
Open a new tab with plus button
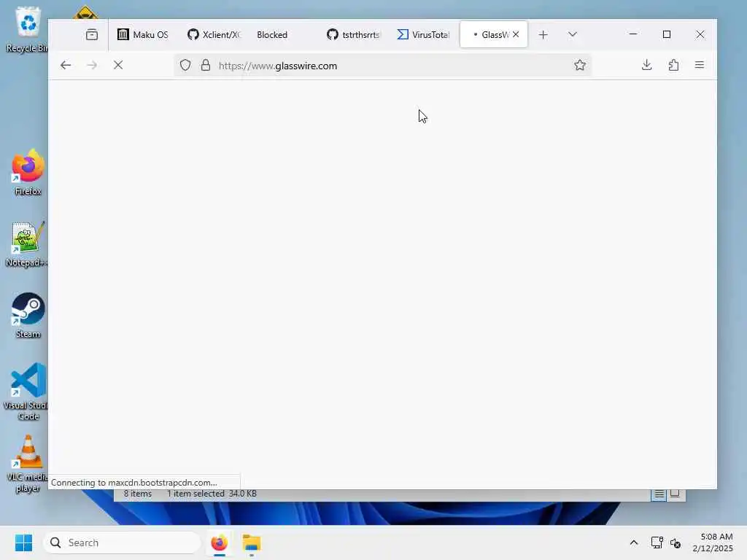tap(543, 35)
